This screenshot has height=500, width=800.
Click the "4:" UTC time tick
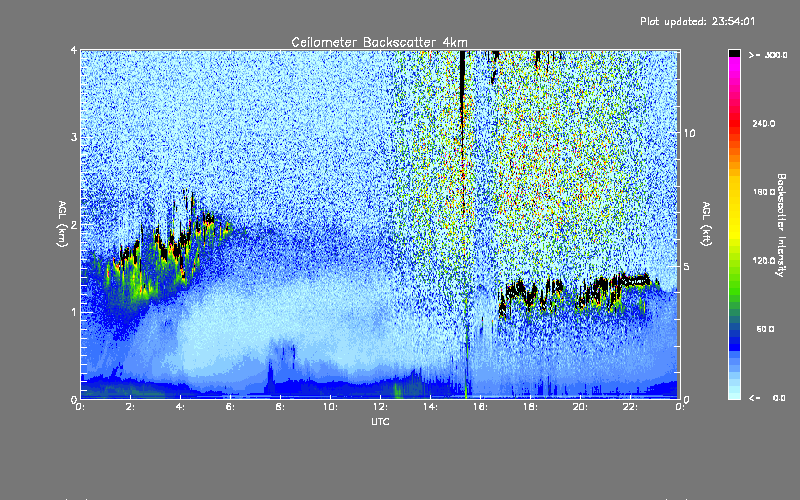[180, 407]
